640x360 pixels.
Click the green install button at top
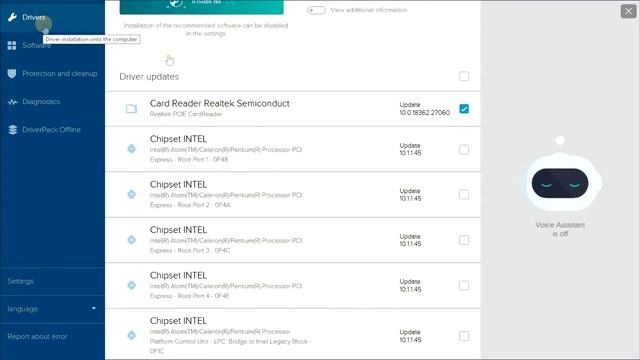(202, 7)
